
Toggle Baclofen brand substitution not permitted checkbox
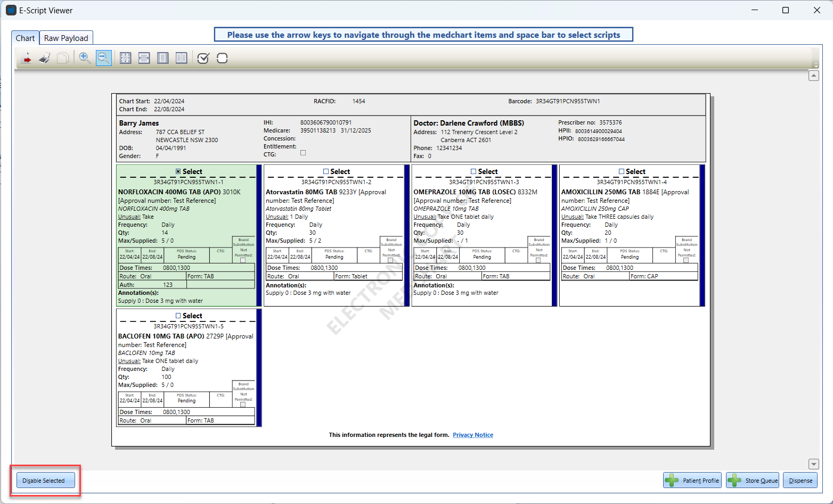(243, 404)
